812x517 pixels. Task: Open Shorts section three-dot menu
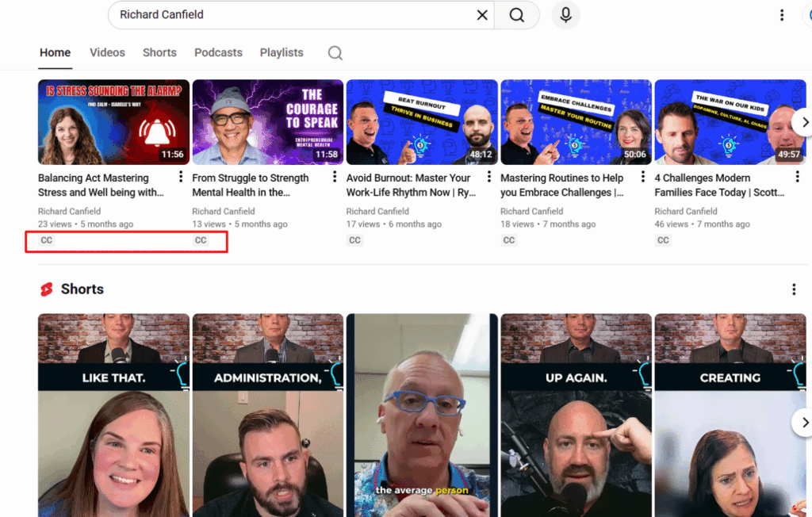[x=794, y=289]
